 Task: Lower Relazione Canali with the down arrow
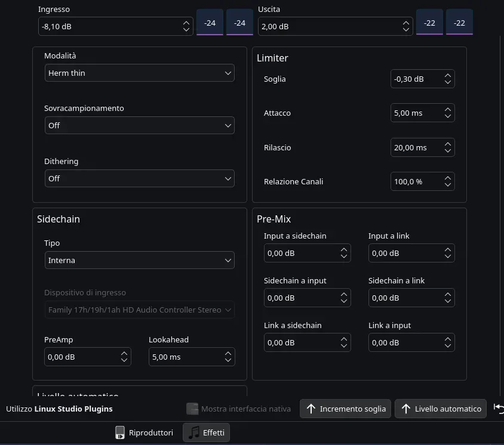click(x=447, y=185)
